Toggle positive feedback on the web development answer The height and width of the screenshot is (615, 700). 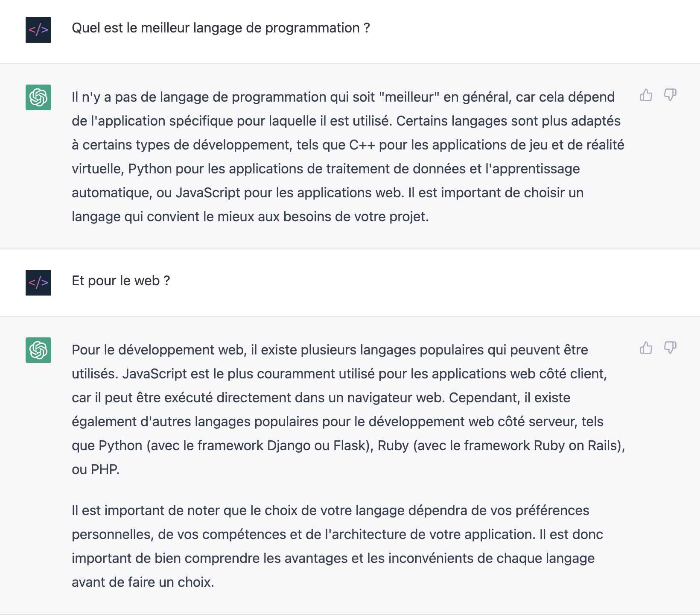(x=646, y=348)
